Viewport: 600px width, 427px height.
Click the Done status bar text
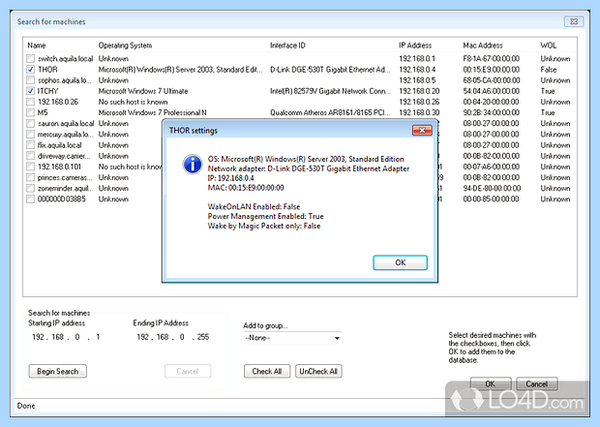click(26, 406)
